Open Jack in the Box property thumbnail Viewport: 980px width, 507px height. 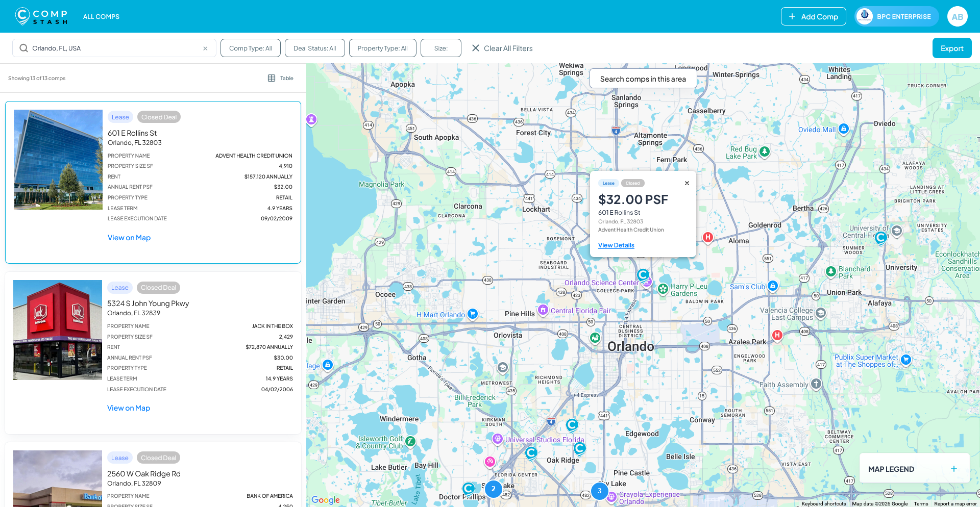coord(58,330)
